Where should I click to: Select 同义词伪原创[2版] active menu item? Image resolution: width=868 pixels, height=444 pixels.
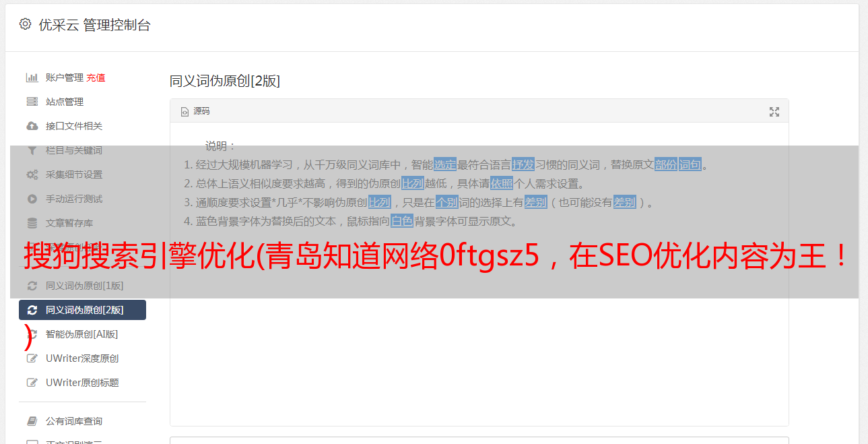point(82,310)
